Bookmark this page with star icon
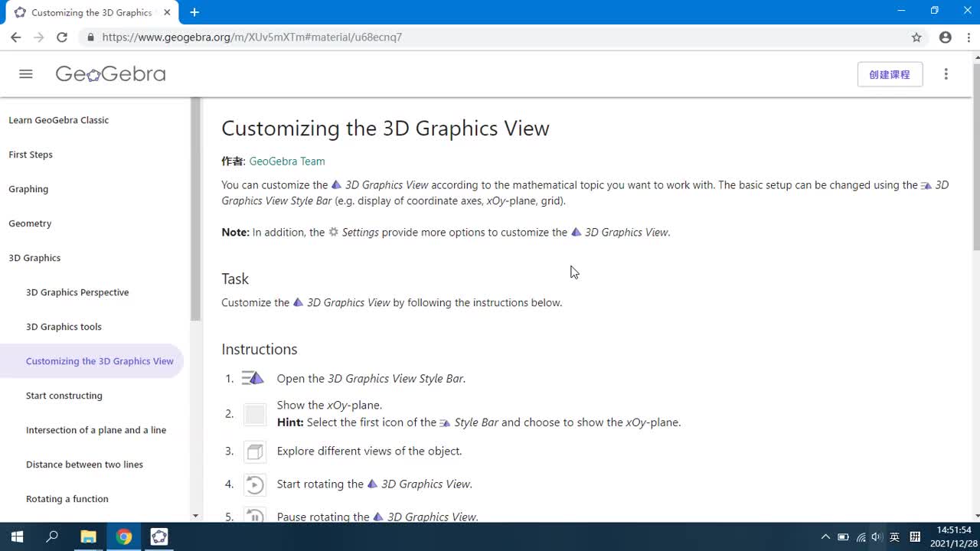 (x=916, y=37)
